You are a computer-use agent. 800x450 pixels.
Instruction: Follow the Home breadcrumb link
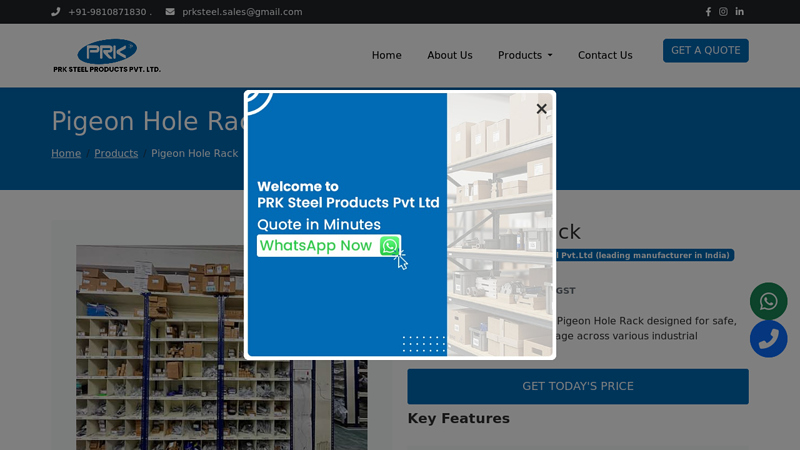pyautogui.click(x=66, y=153)
